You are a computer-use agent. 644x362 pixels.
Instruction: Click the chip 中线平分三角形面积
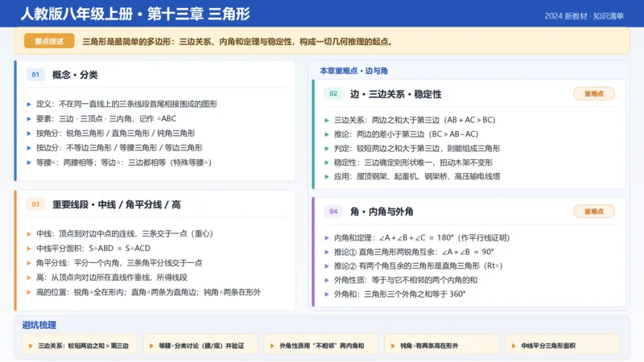[562, 346]
